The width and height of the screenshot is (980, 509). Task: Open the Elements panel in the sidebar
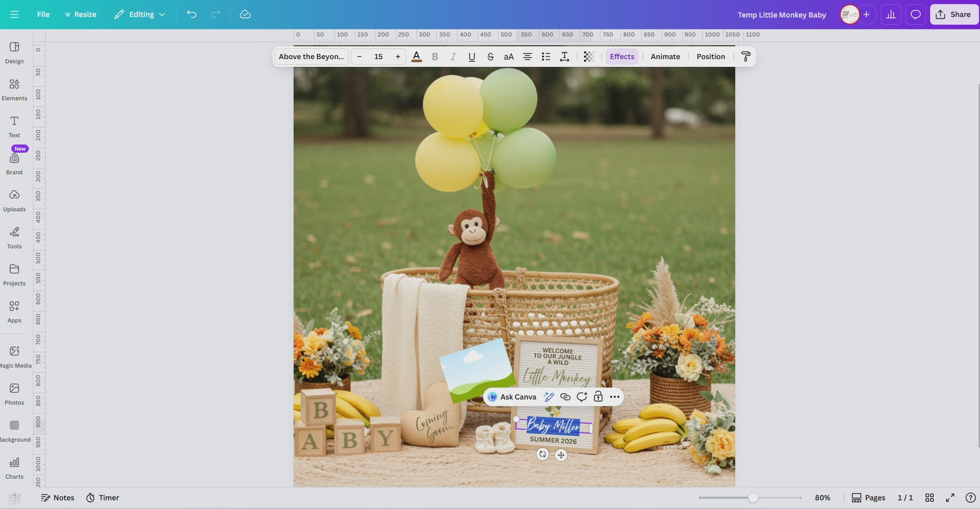point(14,88)
